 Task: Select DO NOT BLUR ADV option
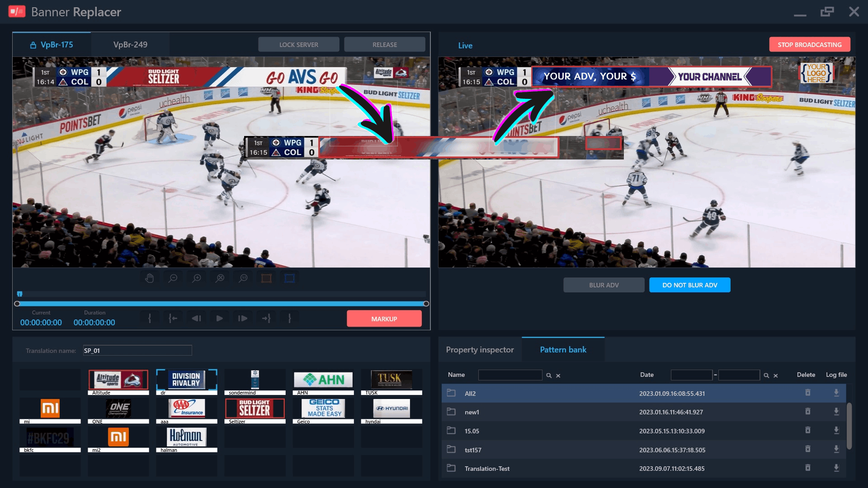[x=689, y=285]
